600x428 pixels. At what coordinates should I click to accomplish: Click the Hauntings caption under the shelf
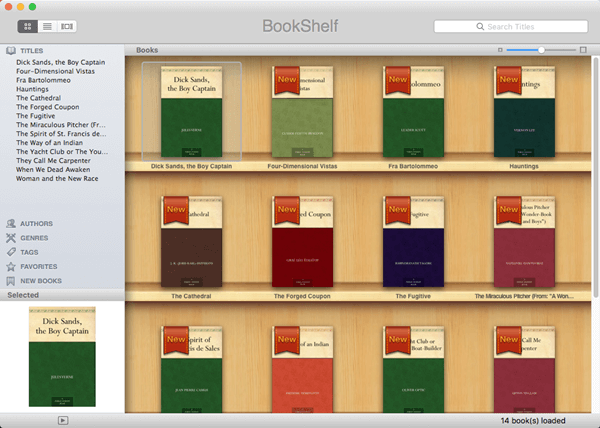click(524, 166)
